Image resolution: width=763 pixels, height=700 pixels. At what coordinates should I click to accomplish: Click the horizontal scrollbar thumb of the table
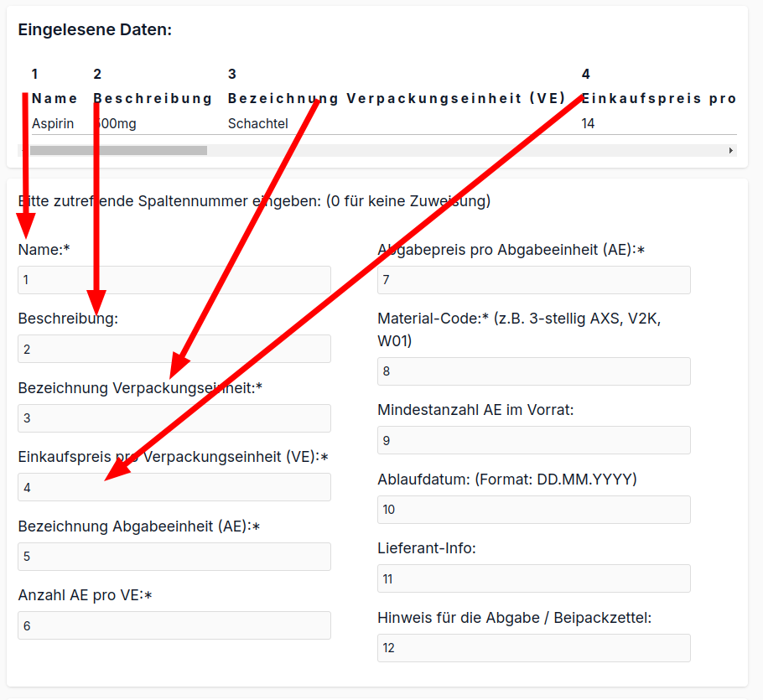(x=118, y=150)
